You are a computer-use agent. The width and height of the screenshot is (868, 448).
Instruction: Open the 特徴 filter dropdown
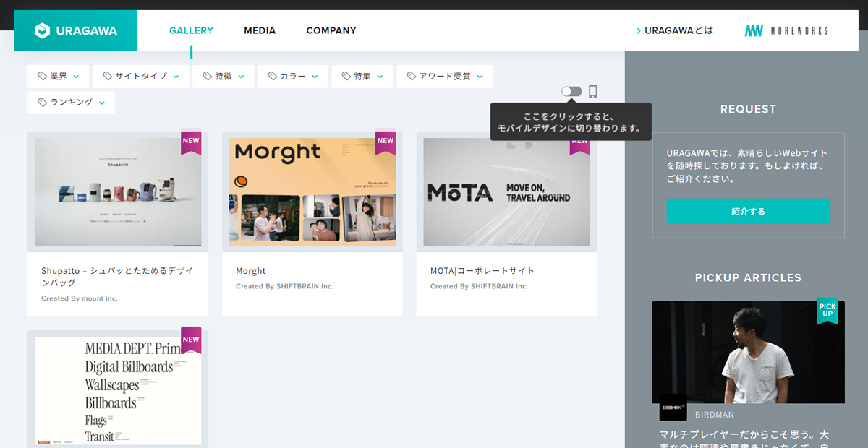[x=223, y=77]
